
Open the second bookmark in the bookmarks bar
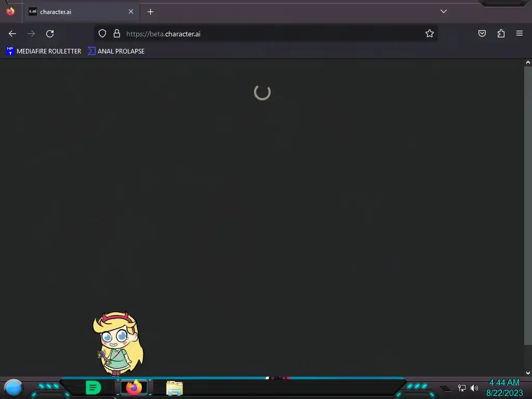tap(116, 51)
